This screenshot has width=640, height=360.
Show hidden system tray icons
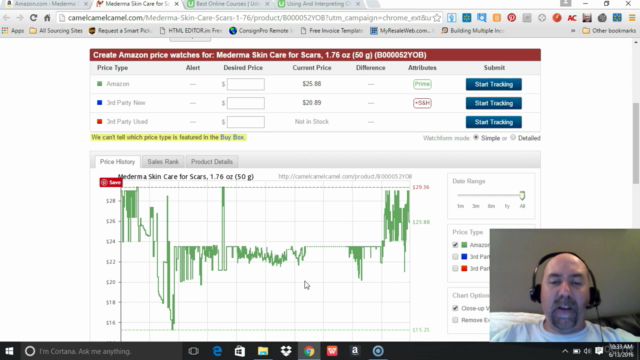click(565, 351)
